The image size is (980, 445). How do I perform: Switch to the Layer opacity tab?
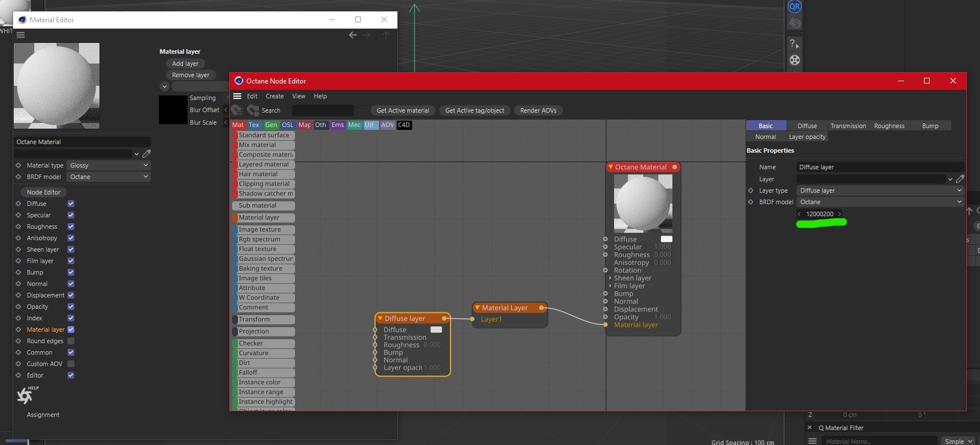coord(807,137)
